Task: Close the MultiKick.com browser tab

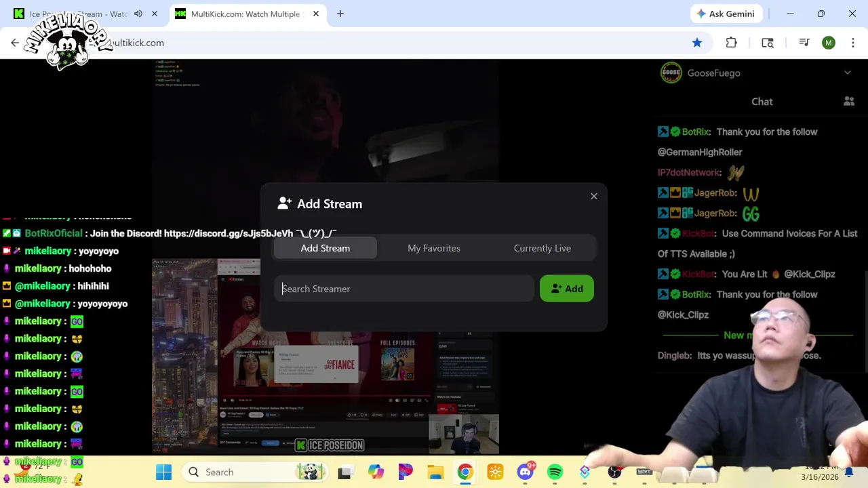Action: 315,14
